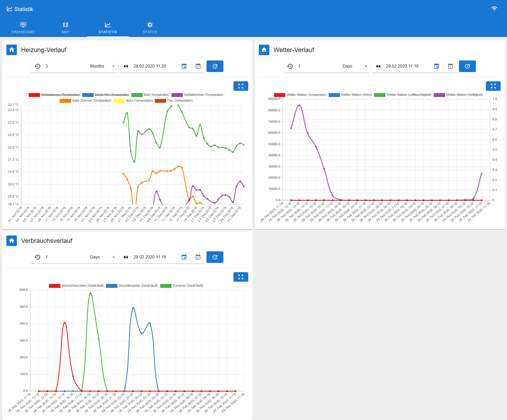The width and height of the screenshot is (507, 420).
Task: Step back in time in Wetter-Verlauf
Action: coord(378,66)
